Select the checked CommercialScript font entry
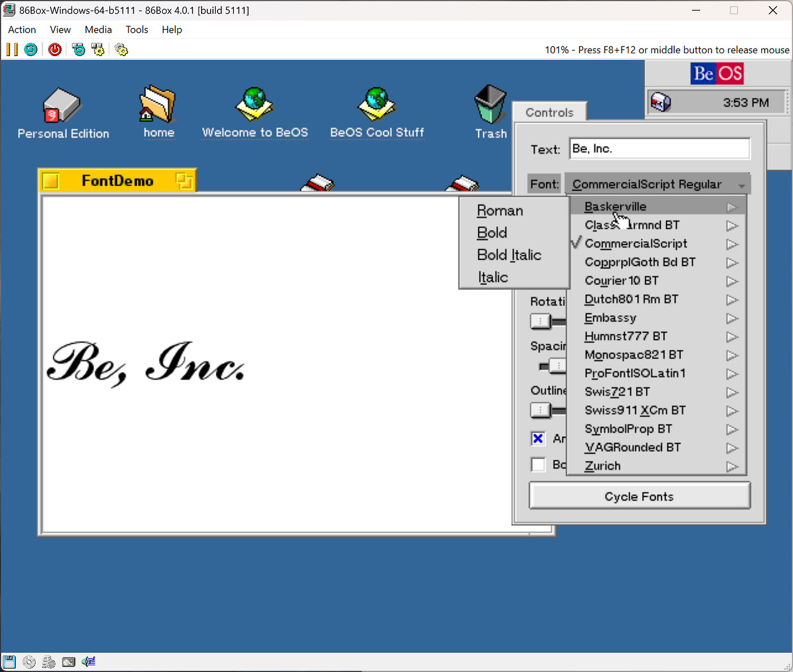Screen dimensions: 793x672 [x=657, y=243]
